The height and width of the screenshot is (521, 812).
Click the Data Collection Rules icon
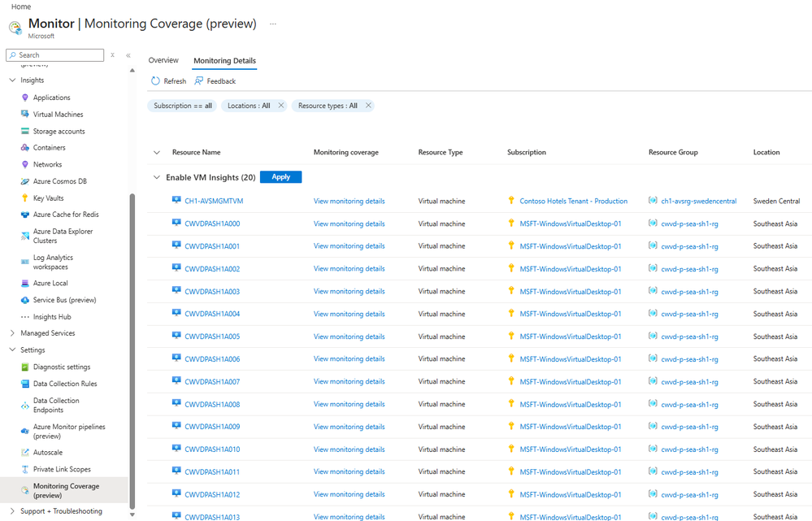coord(25,384)
